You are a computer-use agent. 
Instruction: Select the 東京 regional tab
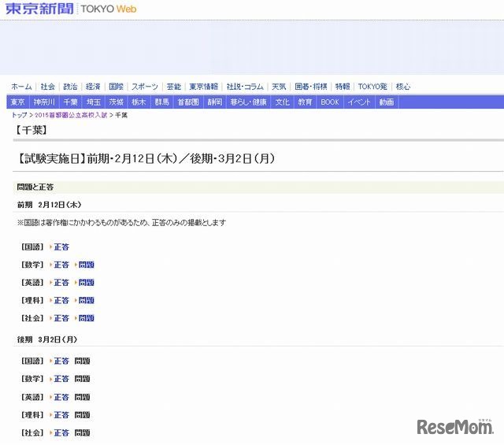coord(17,102)
